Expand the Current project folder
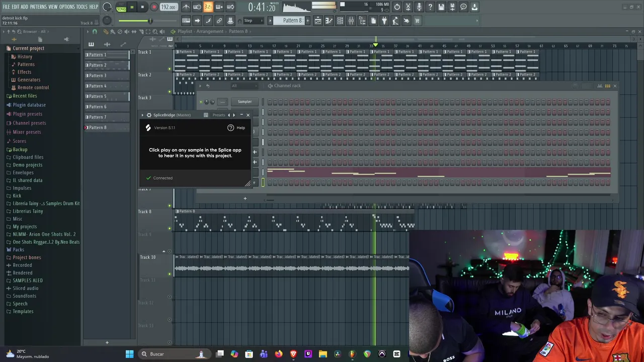The image size is (644, 362). tap(28, 48)
